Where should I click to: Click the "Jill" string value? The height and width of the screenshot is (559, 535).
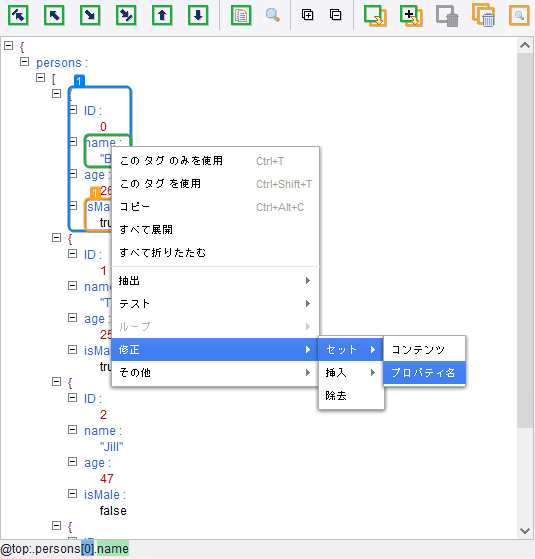coord(112,446)
